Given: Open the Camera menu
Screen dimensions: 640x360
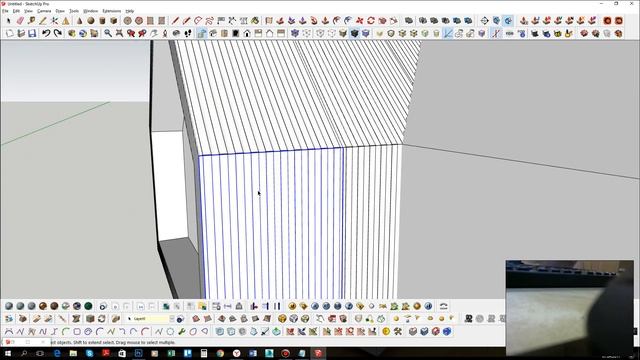Looking at the screenshot, I should pyautogui.click(x=44, y=11).
